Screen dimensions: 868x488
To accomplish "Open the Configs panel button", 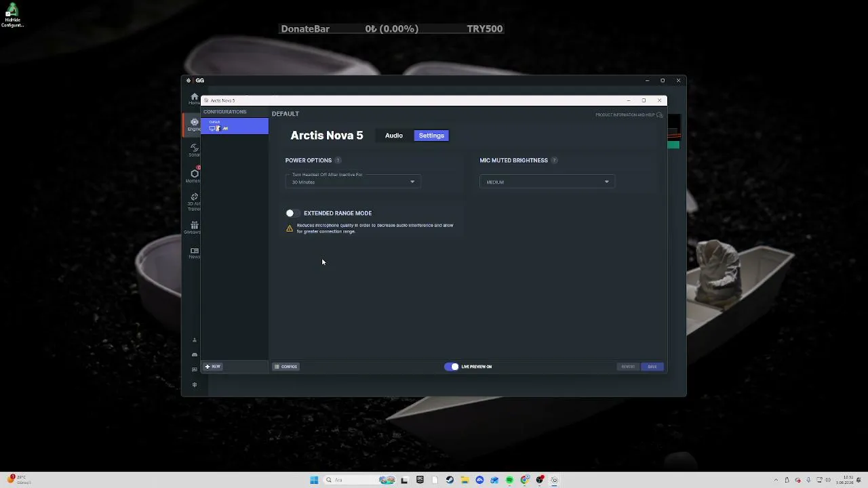I will [285, 367].
